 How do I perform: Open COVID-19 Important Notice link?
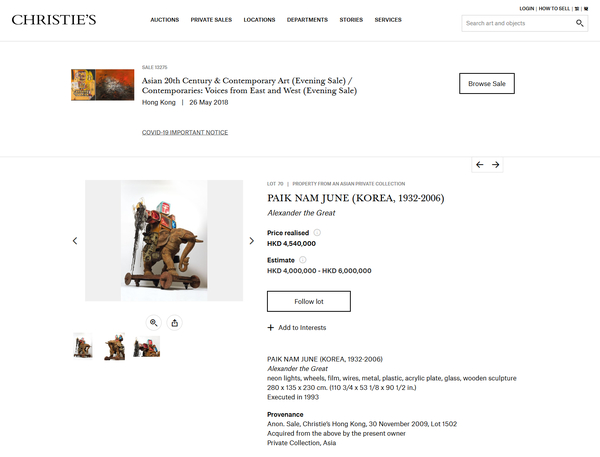pyautogui.click(x=185, y=132)
